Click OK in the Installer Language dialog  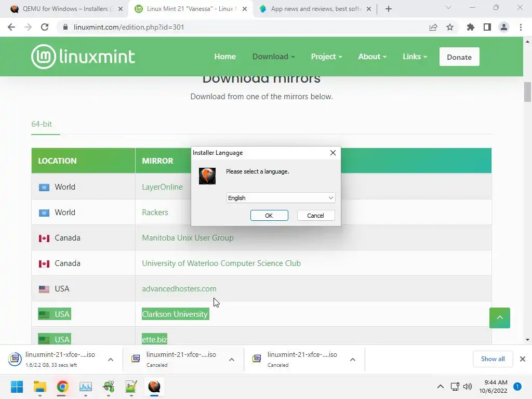pyautogui.click(x=269, y=216)
